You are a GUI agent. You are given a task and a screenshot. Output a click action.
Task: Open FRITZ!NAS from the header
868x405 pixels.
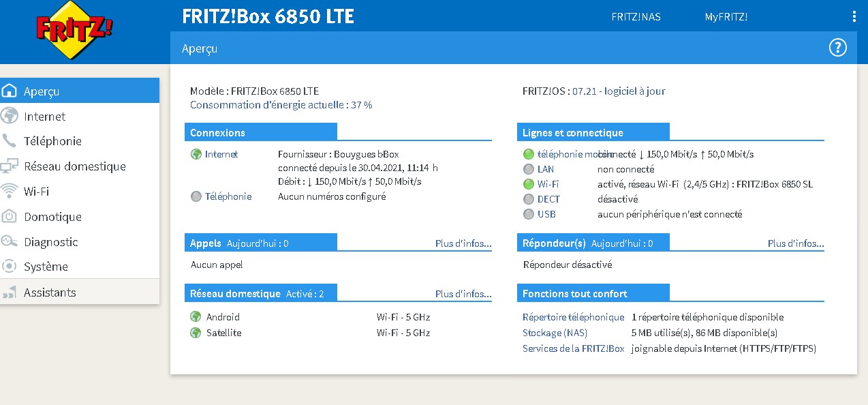coord(636,17)
